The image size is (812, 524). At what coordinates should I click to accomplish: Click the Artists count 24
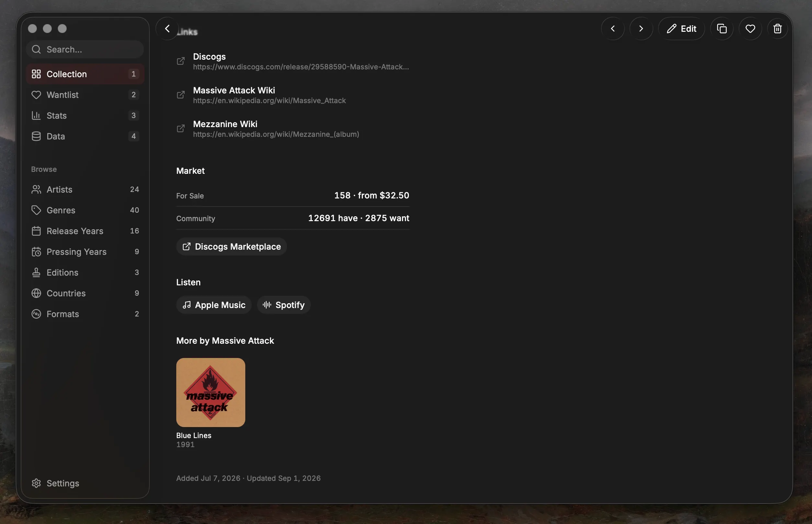click(x=135, y=189)
